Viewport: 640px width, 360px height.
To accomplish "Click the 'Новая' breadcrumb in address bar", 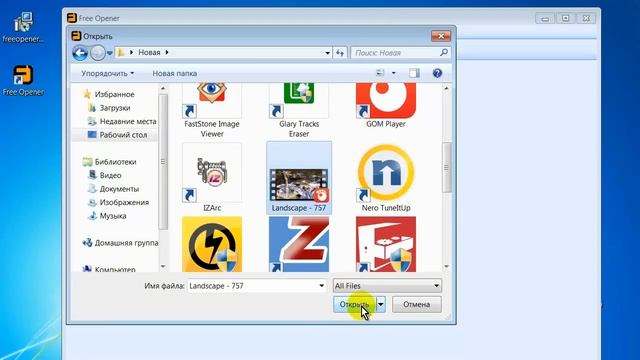I will (x=149, y=52).
